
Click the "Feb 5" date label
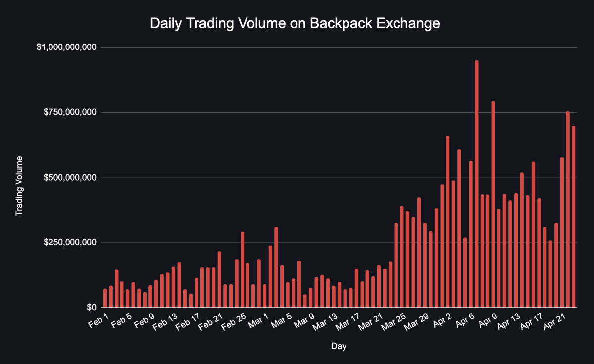pos(122,319)
